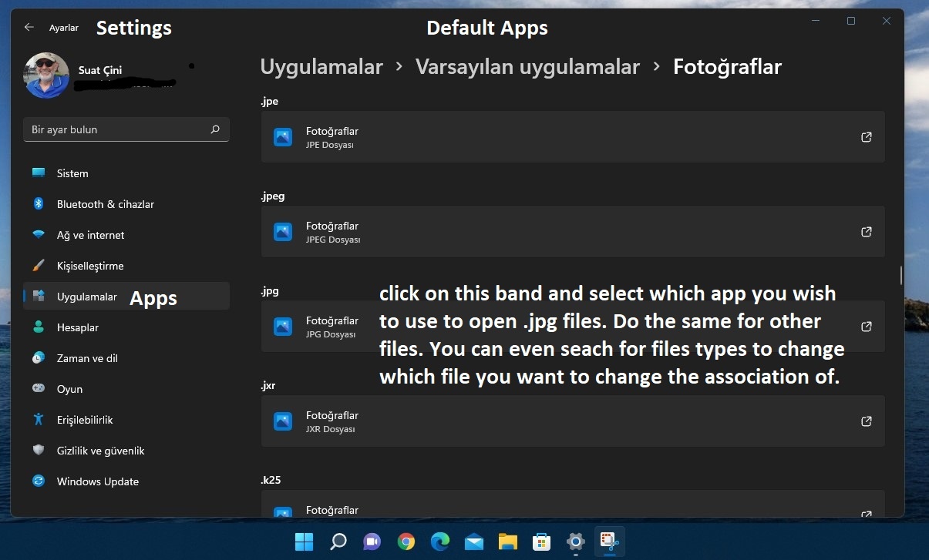The height and width of the screenshot is (560, 929).
Task: Open Microsoft Store from taskbar
Action: (541, 542)
